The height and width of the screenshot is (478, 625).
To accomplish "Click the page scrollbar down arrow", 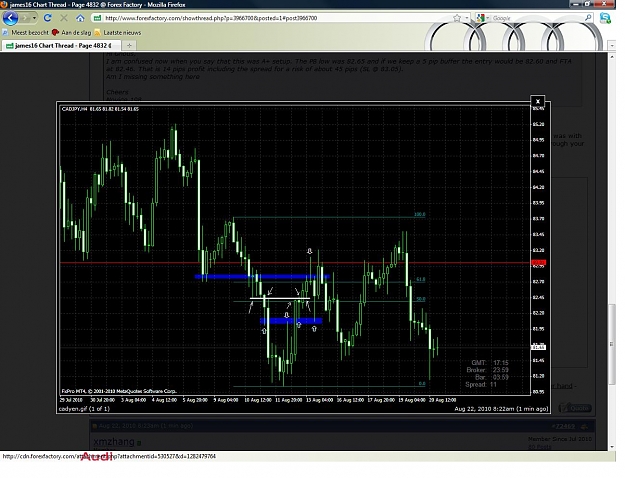I will pyautogui.click(x=612, y=447).
